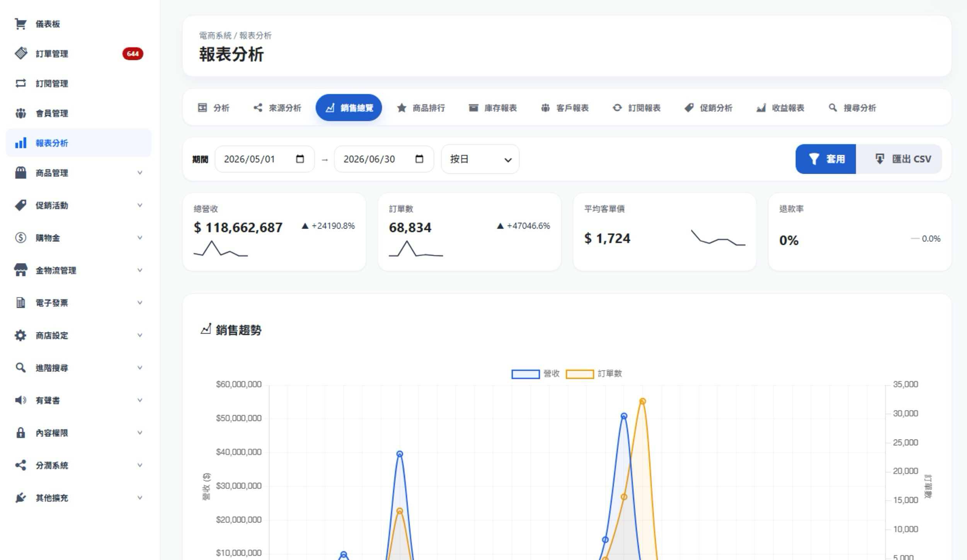Click the dashboard cart icon in sidebar
The image size is (967, 560).
tap(20, 24)
